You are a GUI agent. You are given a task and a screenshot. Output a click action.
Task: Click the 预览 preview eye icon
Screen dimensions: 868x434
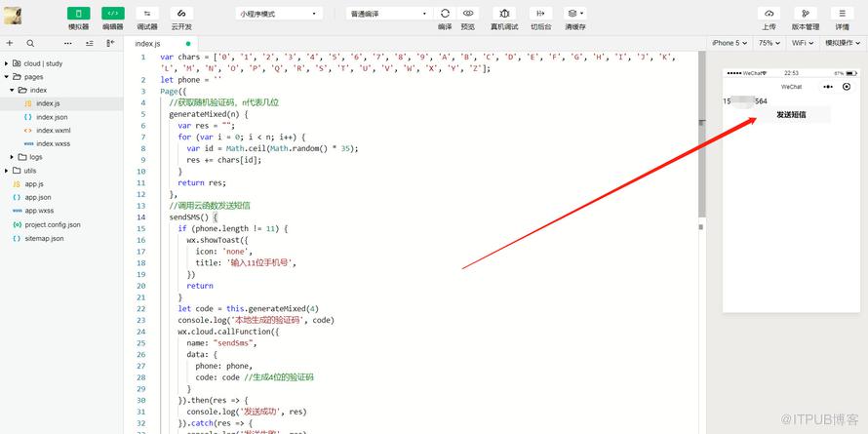[x=468, y=14]
